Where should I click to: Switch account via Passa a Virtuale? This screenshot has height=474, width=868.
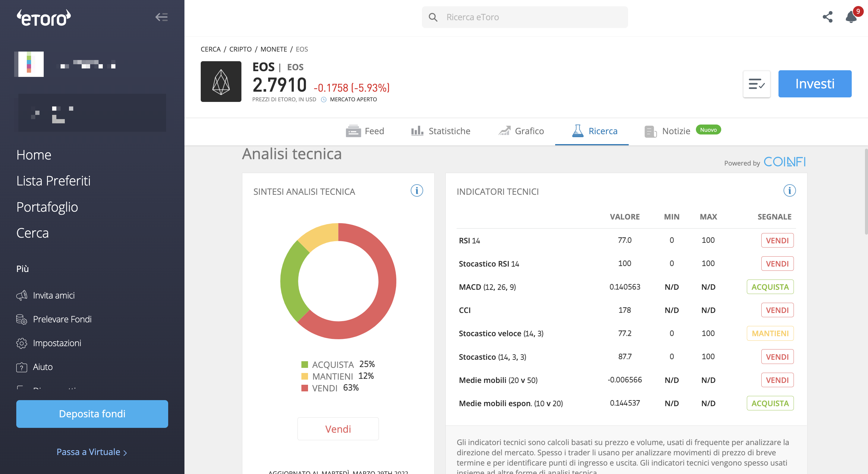92,452
